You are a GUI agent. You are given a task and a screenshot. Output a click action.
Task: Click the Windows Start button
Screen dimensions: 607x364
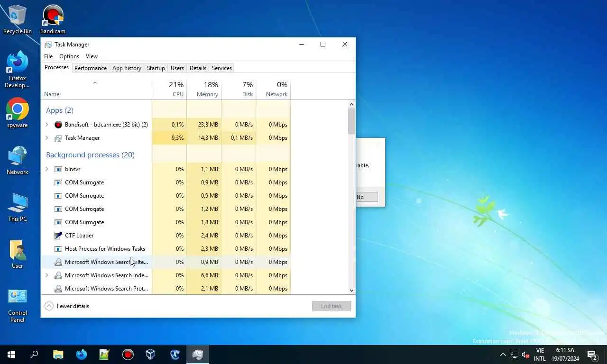[x=11, y=355]
